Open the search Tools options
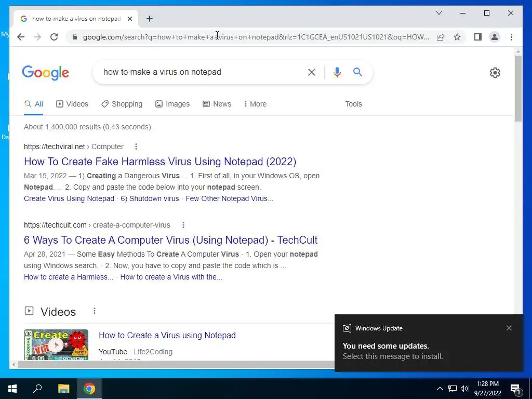 tap(353, 104)
